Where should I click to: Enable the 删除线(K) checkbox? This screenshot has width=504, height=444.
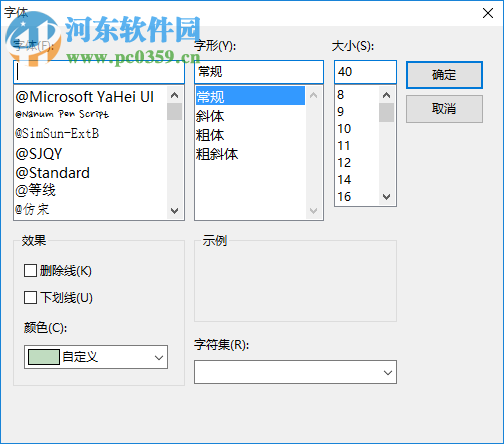pos(30,271)
